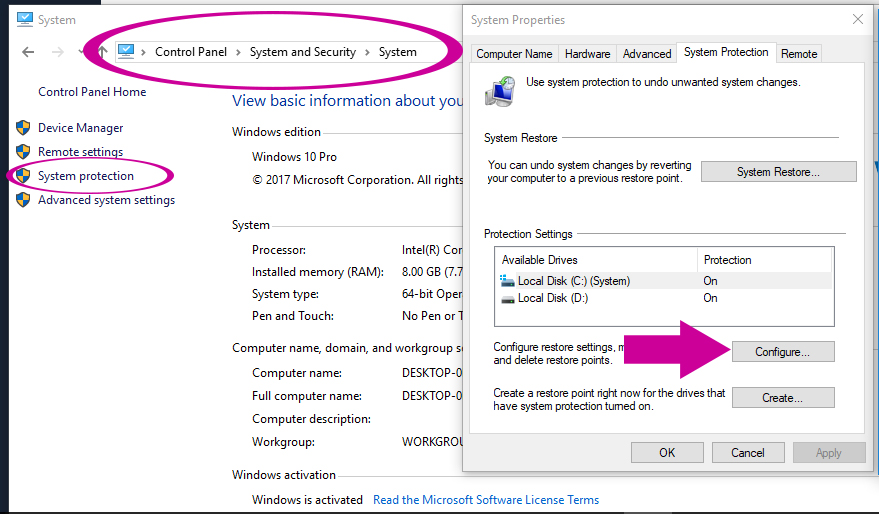Click the Local Disk (D:) drive icon

coord(508,299)
